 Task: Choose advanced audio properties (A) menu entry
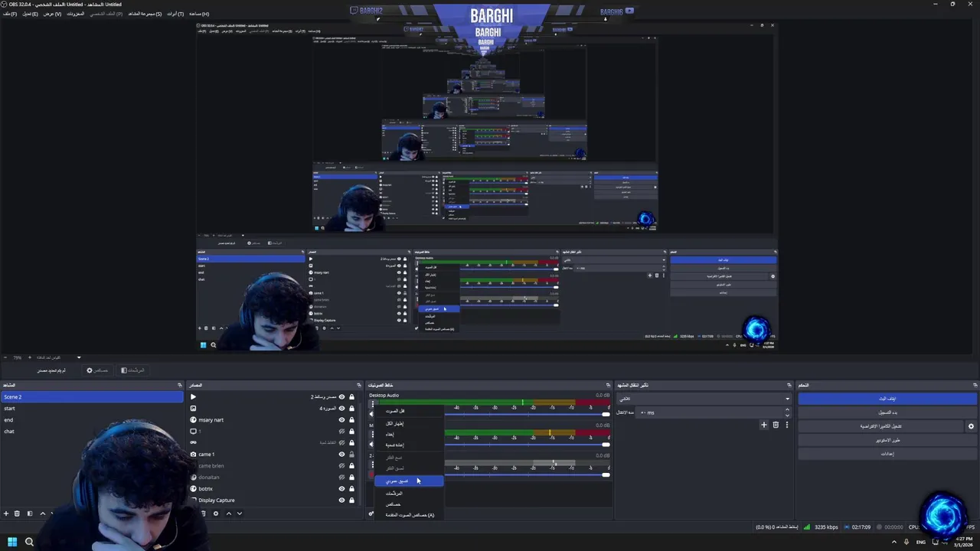[x=410, y=515]
